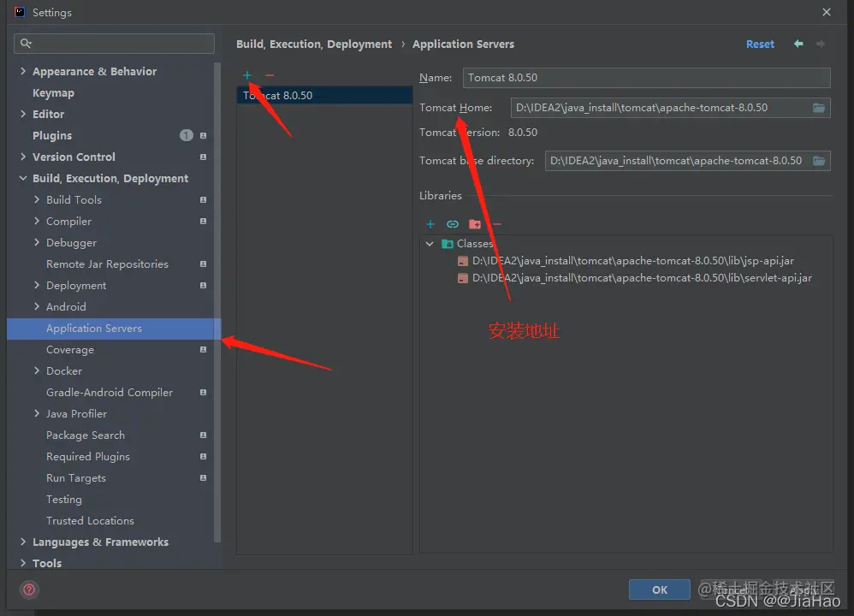
Task: Close the Settings dialog
Action: (x=827, y=12)
